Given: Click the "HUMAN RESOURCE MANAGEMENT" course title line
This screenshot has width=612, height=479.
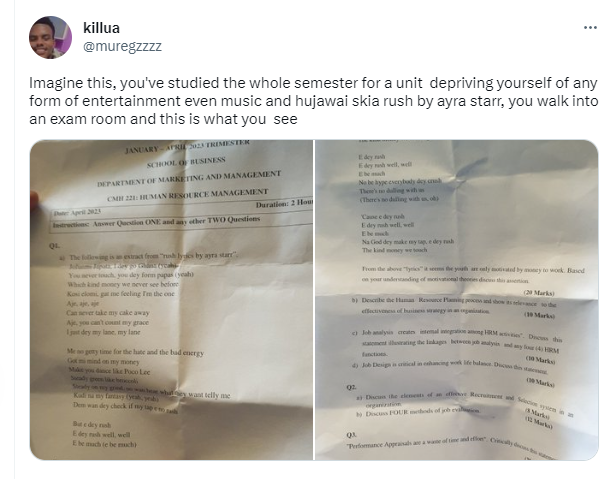Looking at the screenshot, I should point(185,196).
